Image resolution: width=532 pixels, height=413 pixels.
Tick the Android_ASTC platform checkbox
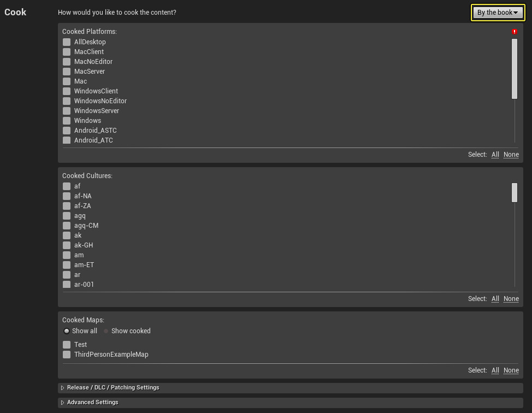coord(67,131)
